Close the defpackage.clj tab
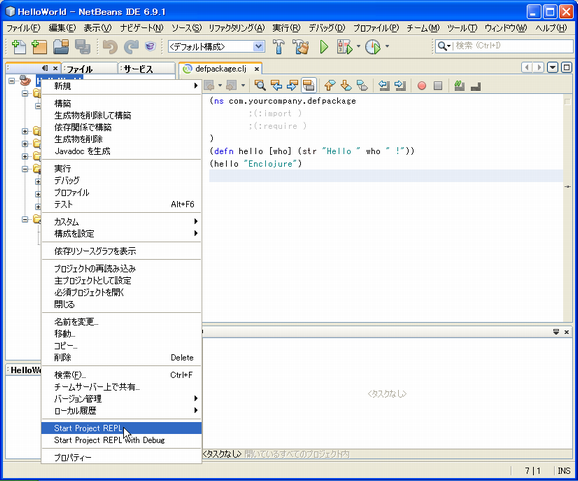The image size is (578, 481). pyautogui.click(x=257, y=69)
